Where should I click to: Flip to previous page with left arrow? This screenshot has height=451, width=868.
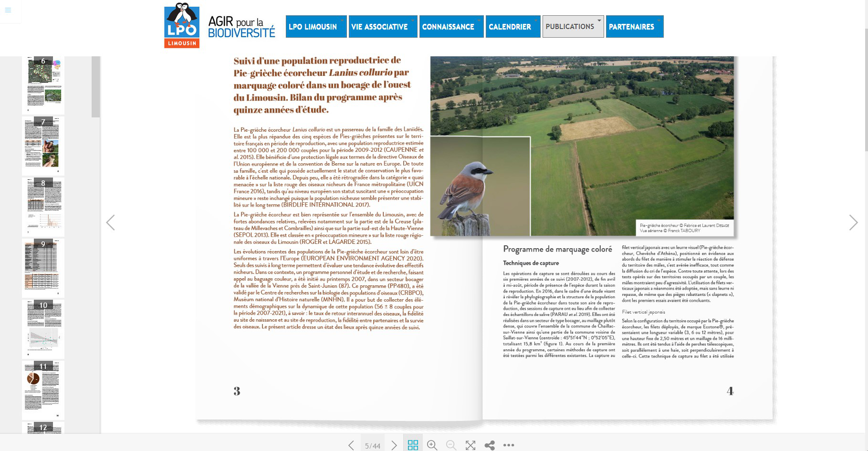(110, 222)
